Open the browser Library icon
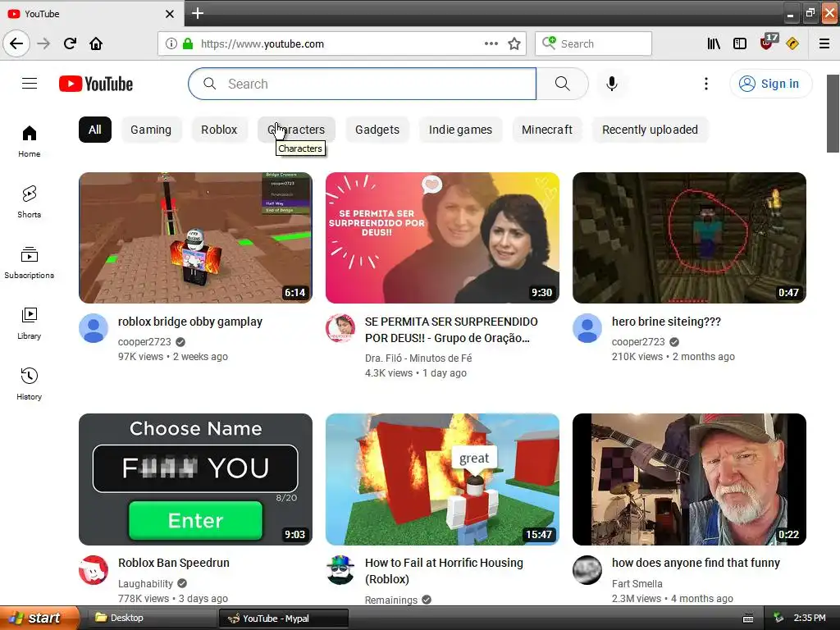The height and width of the screenshot is (630, 840). 714,43
